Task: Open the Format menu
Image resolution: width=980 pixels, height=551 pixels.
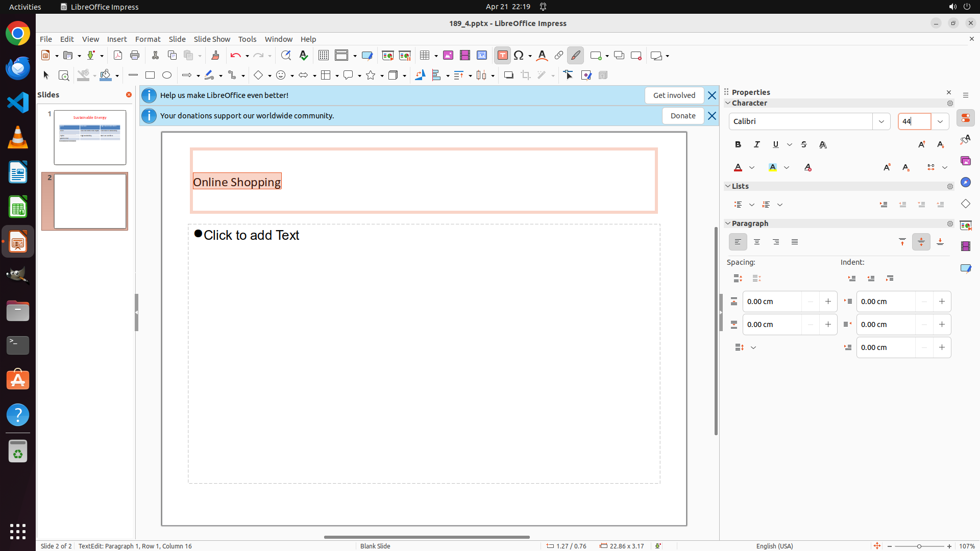Action: 148,39
